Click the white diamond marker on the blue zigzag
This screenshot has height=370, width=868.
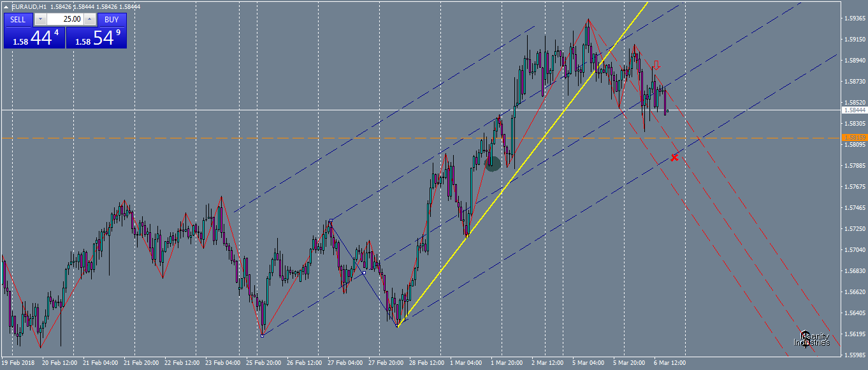click(364, 272)
